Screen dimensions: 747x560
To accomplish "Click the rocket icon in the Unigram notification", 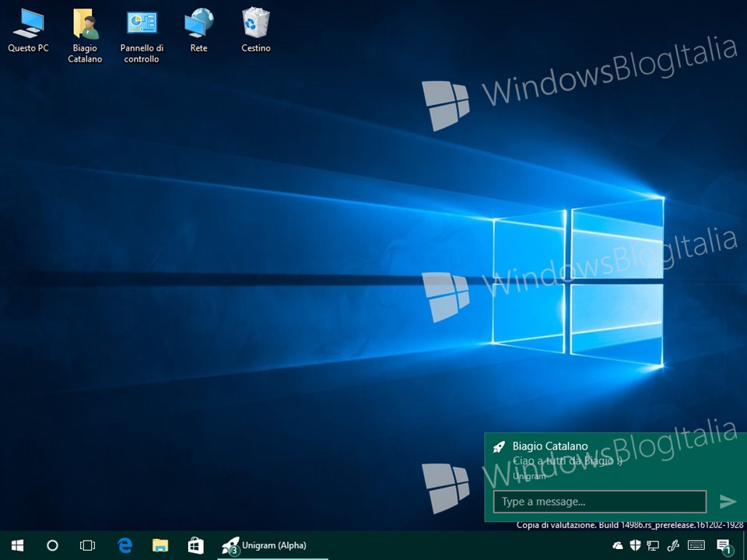I will pyautogui.click(x=499, y=446).
